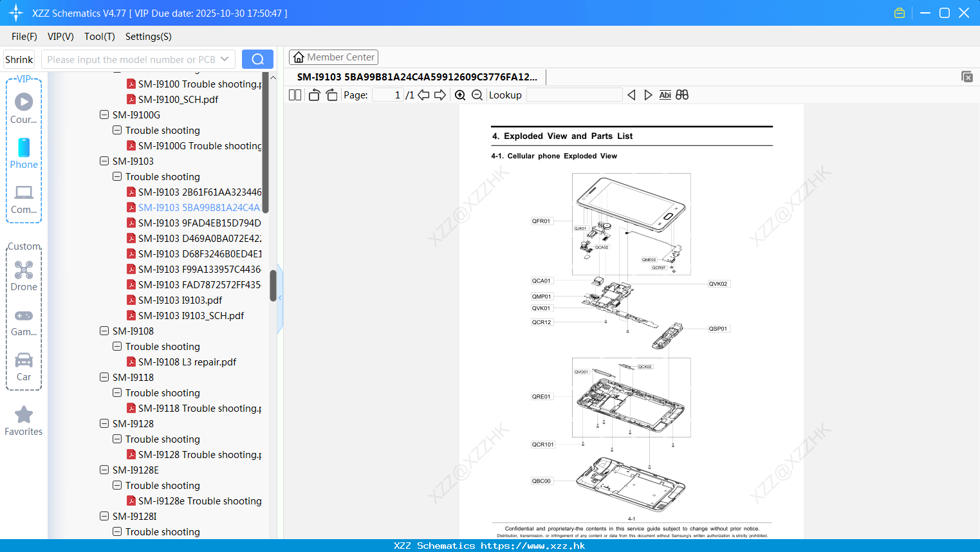This screenshot has width=980, height=552.
Task: Select the SM-I9103 5BA99B81 document tab
Action: click(x=417, y=77)
